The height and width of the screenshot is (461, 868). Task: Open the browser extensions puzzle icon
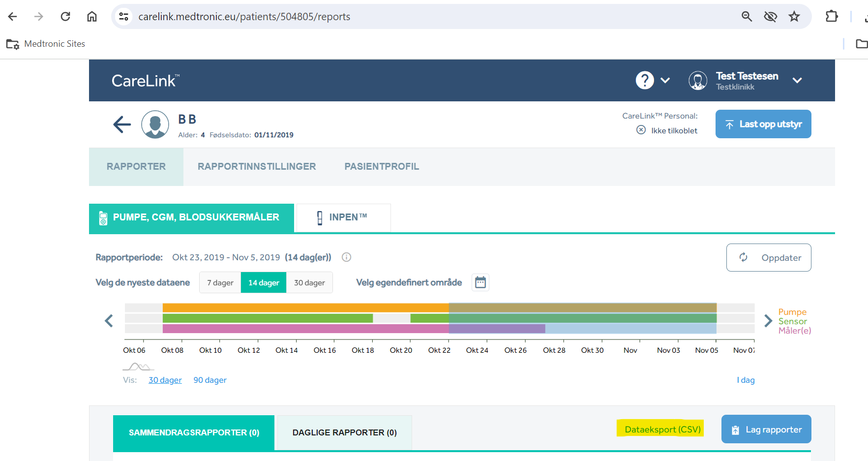pyautogui.click(x=832, y=17)
